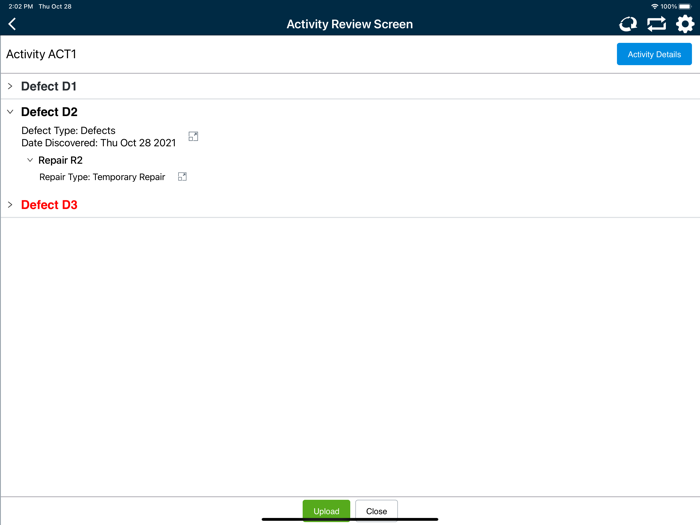Select the Defect D1 row label

pos(49,86)
